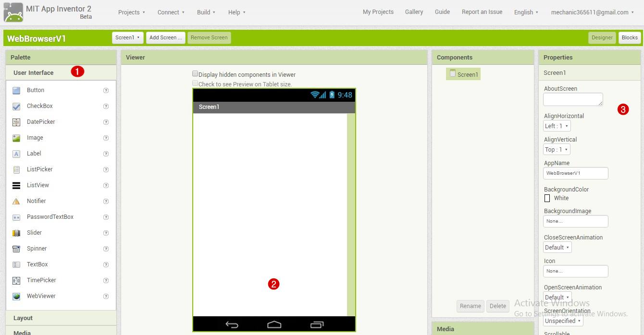
Task: Select the ListPicker component icon
Action: [16, 169]
